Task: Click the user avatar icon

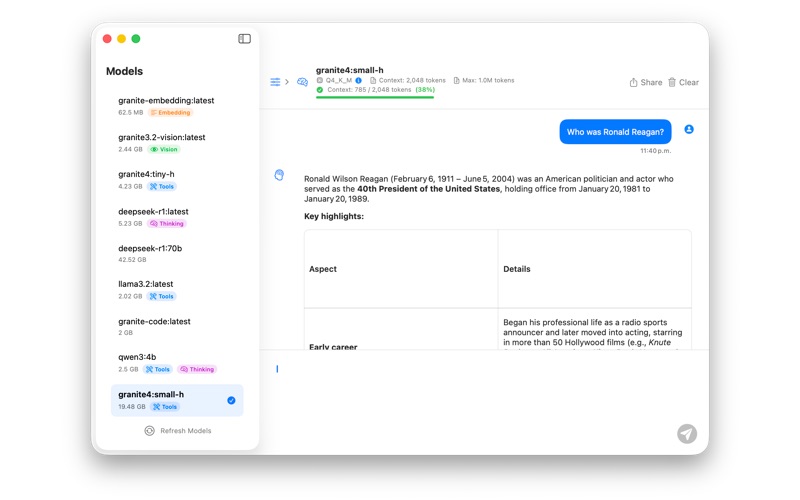Action: pos(689,130)
